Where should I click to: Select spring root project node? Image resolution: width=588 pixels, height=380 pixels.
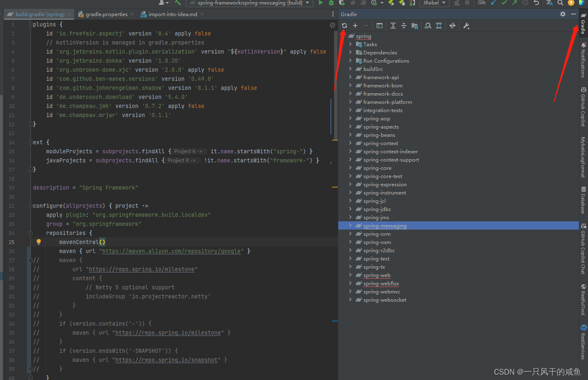(x=363, y=36)
